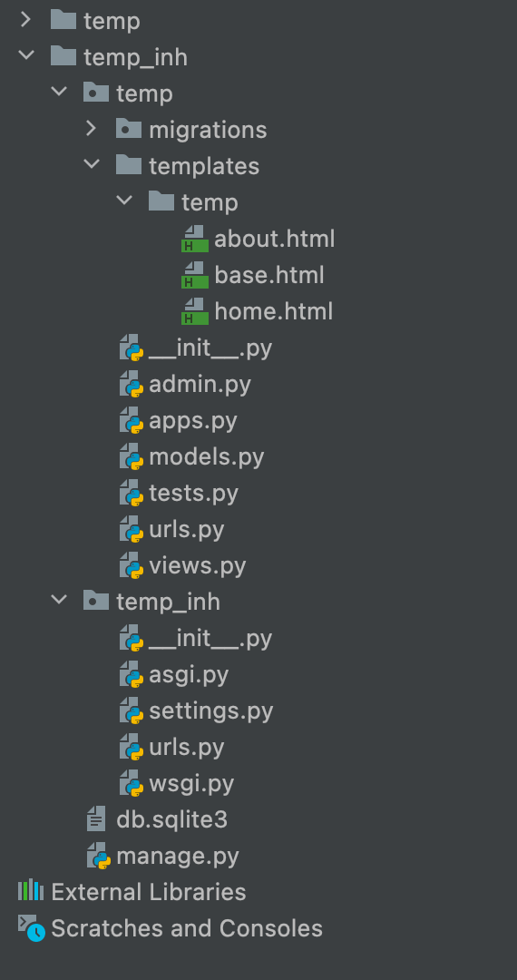Select __init__.py under inner temp_inh package
Viewport: 517px width, 980px height.
tap(210, 638)
